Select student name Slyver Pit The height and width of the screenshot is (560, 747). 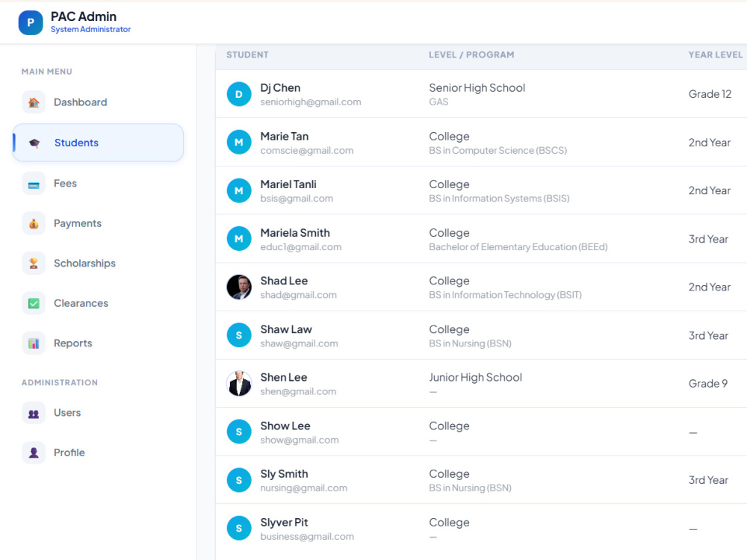click(x=284, y=523)
